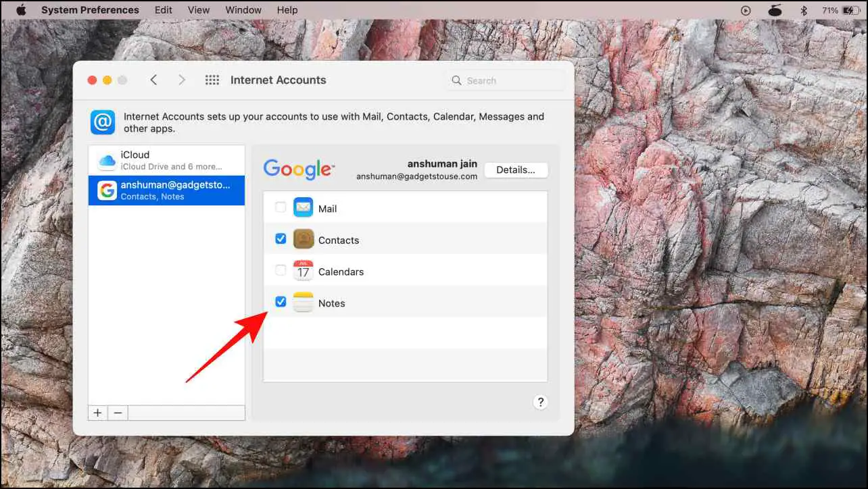This screenshot has height=489, width=868.
Task: Enable the Mail checkbox
Action: click(281, 207)
